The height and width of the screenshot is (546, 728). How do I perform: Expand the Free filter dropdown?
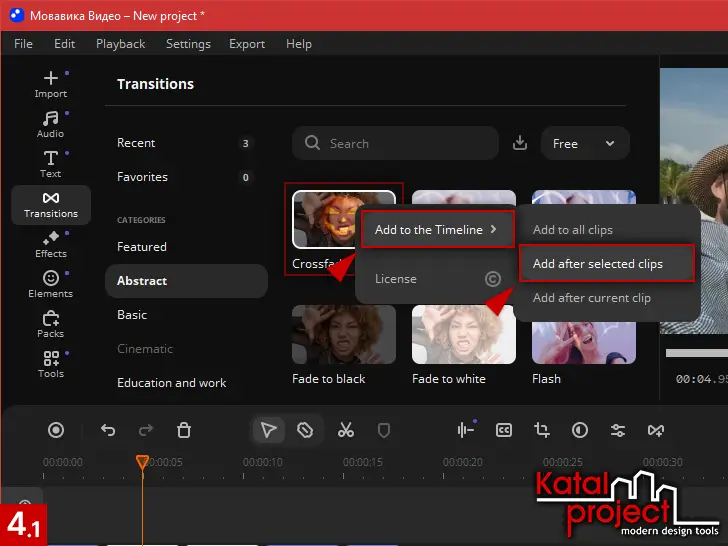point(585,144)
